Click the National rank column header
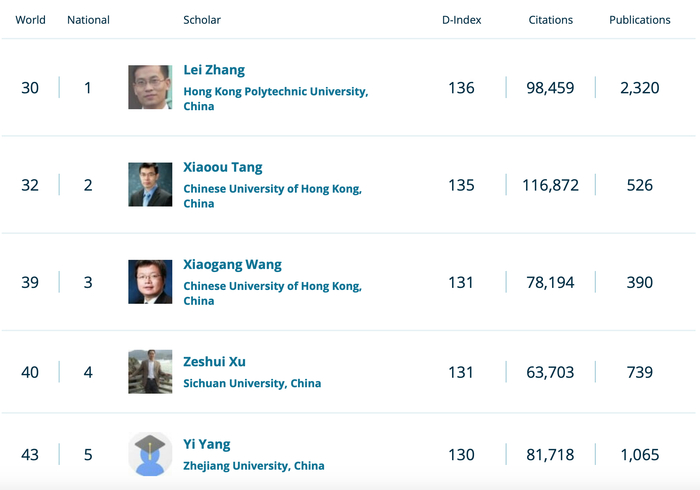 click(x=88, y=20)
